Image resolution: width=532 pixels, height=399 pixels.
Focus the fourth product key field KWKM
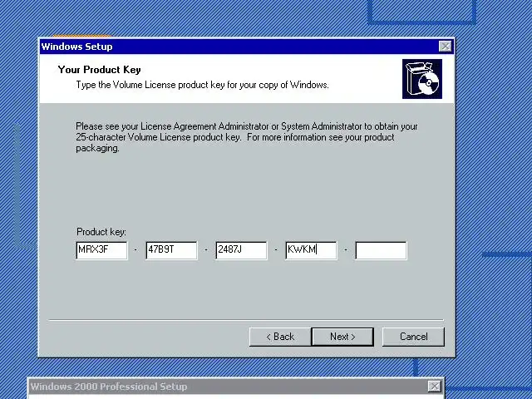(x=311, y=250)
